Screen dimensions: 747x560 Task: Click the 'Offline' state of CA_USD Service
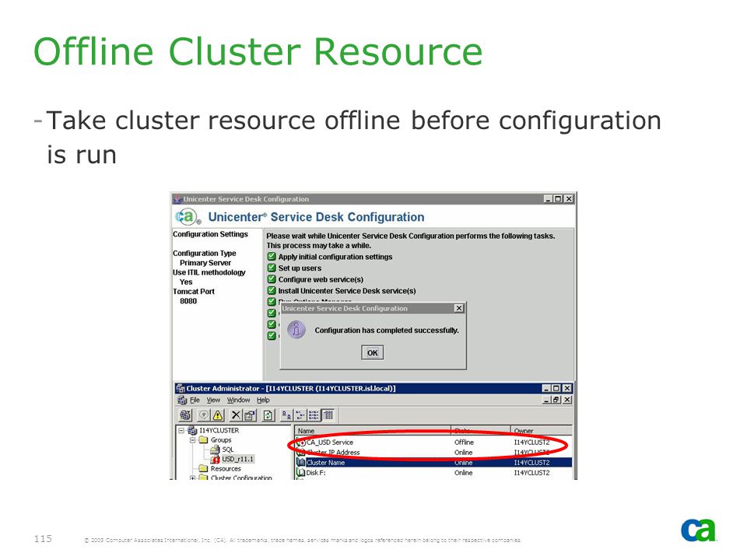tap(464, 442)
